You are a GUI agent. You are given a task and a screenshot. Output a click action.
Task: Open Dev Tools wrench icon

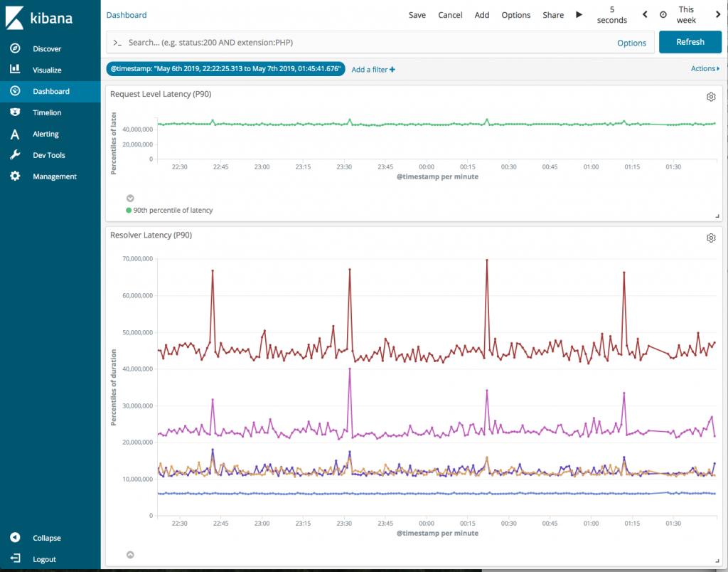point(15,155)
